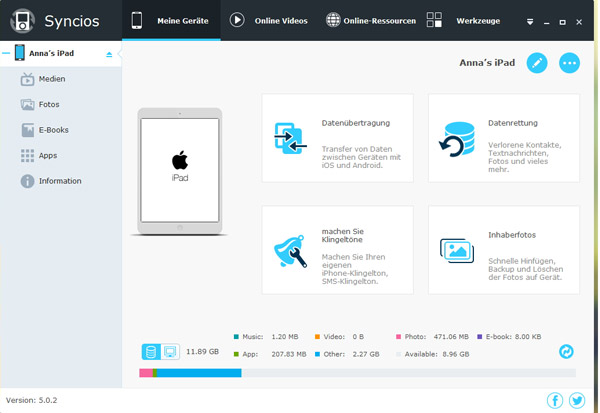Open the title bar dropdown menu arrow
600x413 pixels.
click(530, 22)
